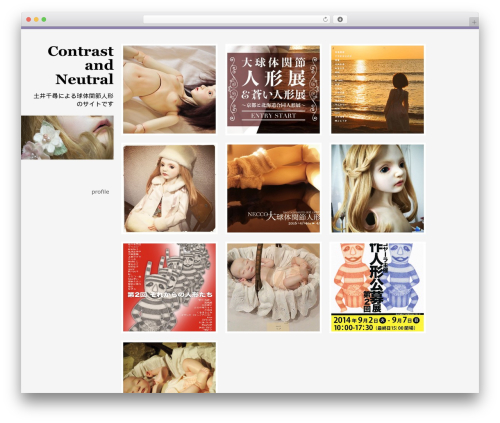Open the 人形公募展 2014 poster thumbnail

tap(377, 287)
